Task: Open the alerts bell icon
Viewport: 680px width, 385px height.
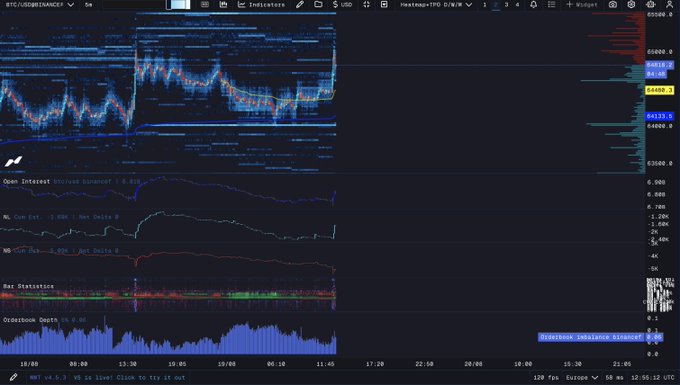Action: pos(533,4)
